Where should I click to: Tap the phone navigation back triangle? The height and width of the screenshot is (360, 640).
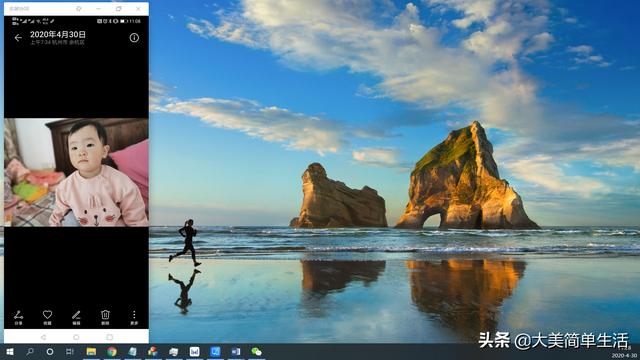tap(43, 337)
